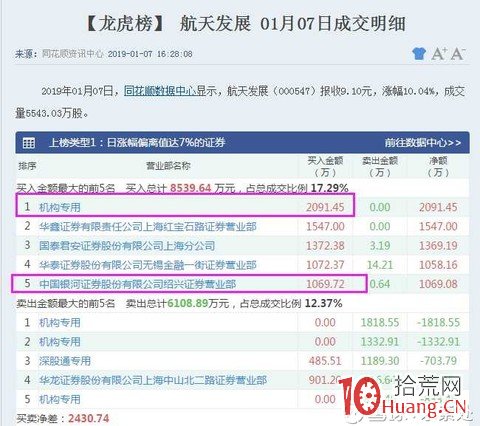Decrease font size with A- icon
480x426 pixels.
pyautogui.click(x=458, y=53)
